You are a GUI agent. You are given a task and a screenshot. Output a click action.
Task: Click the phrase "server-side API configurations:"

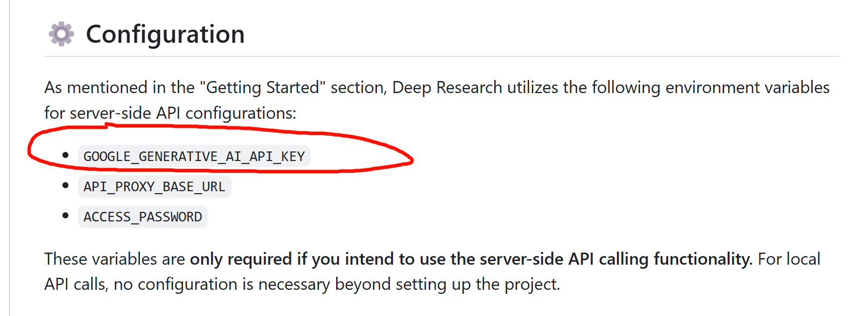point(183,113)
